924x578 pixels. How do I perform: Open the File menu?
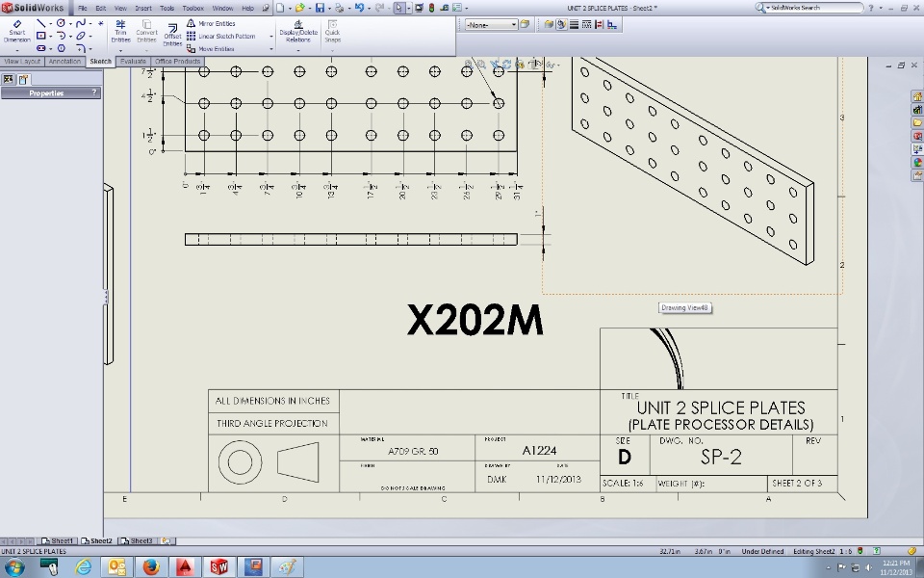pos(82,9)
